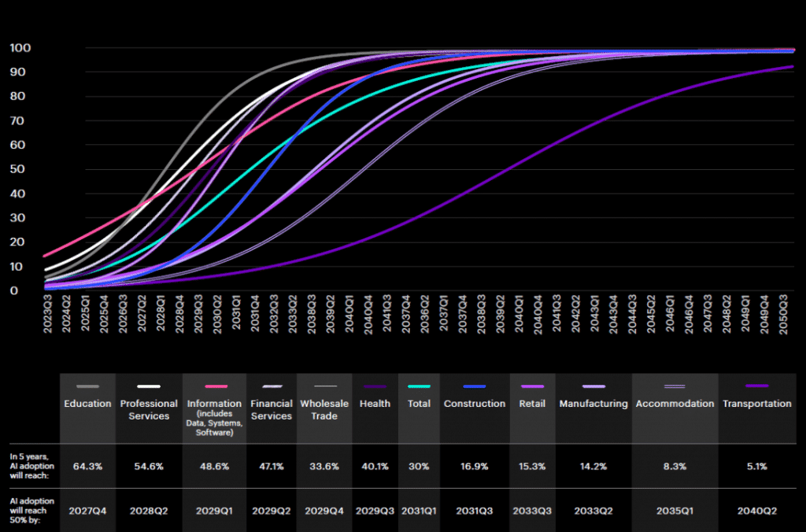Screen dimensions: 806x532
Task: Select the teal Total legend line marker
Action: click(419, 386)
